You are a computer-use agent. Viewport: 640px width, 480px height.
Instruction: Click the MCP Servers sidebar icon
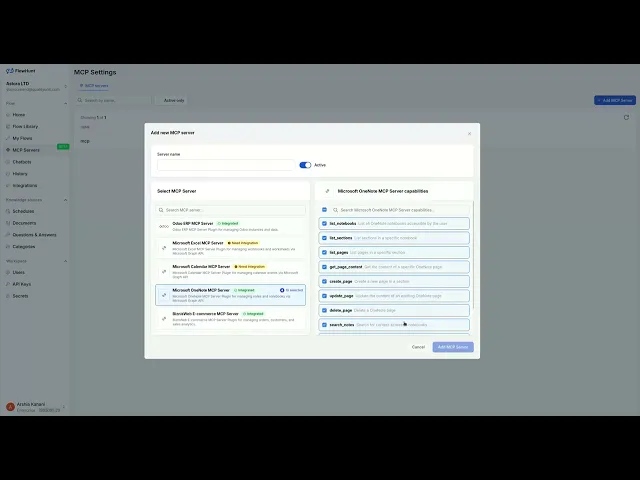(8, 150)
